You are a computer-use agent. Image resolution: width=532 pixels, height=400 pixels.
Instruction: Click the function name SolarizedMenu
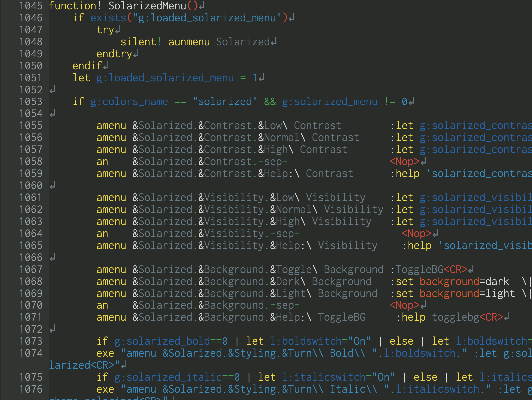pos(147,6)
